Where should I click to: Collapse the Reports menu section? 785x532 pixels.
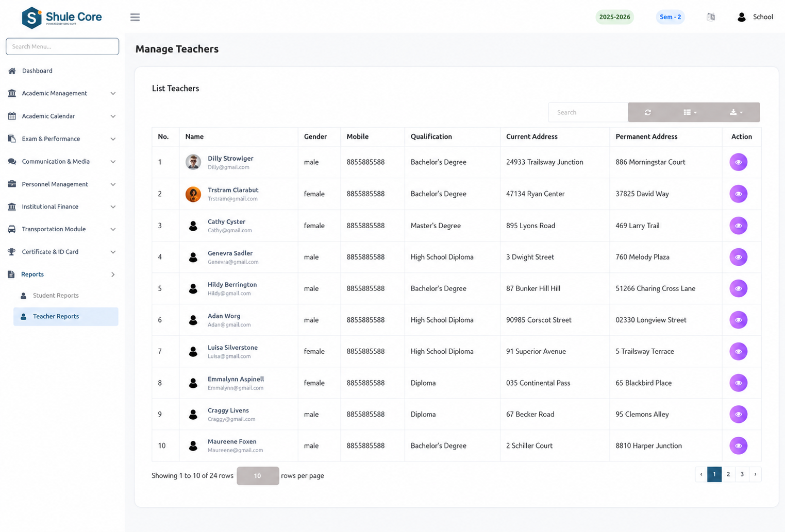tap(62, 274)
